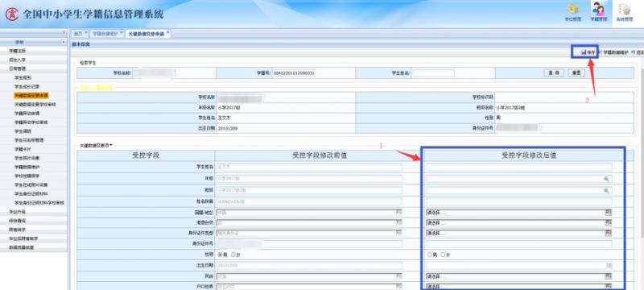Click the 重置 reset button
Viewport: 644px width, 290px height.
[x=576, y=72]
